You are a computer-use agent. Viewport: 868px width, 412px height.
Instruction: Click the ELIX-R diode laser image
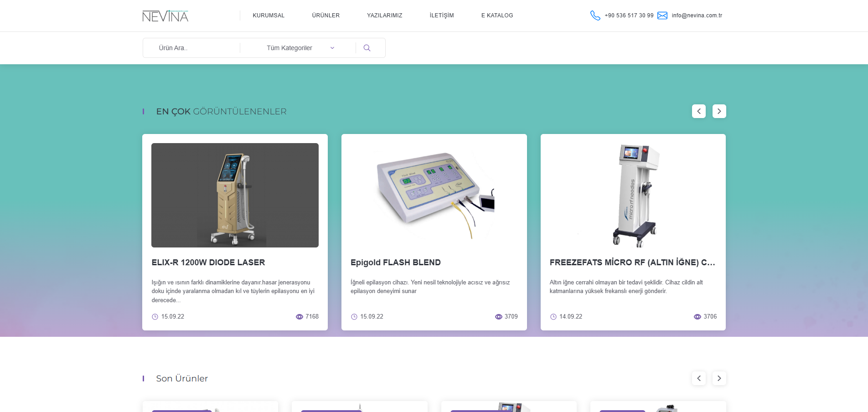[x=235, y=195]
